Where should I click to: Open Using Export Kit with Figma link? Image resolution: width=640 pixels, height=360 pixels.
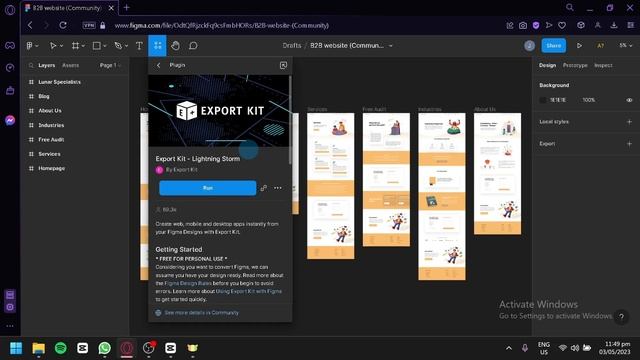point(249,291)
